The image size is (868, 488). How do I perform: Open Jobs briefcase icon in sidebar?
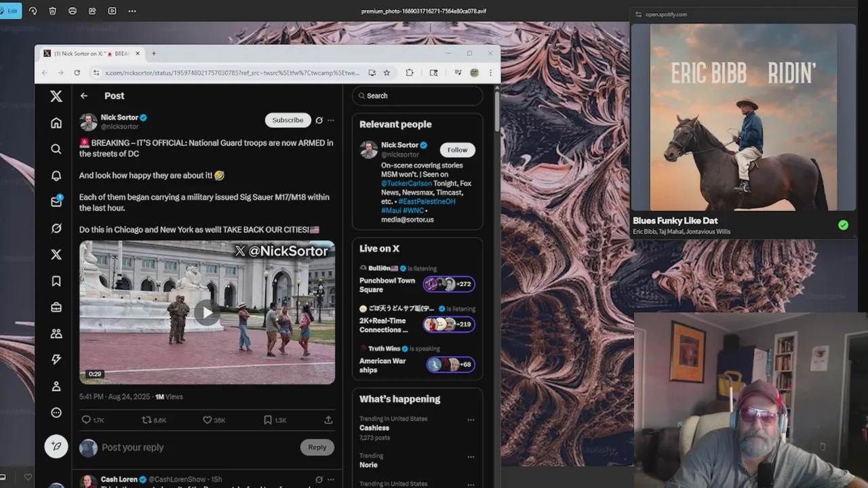coord(56,307)
